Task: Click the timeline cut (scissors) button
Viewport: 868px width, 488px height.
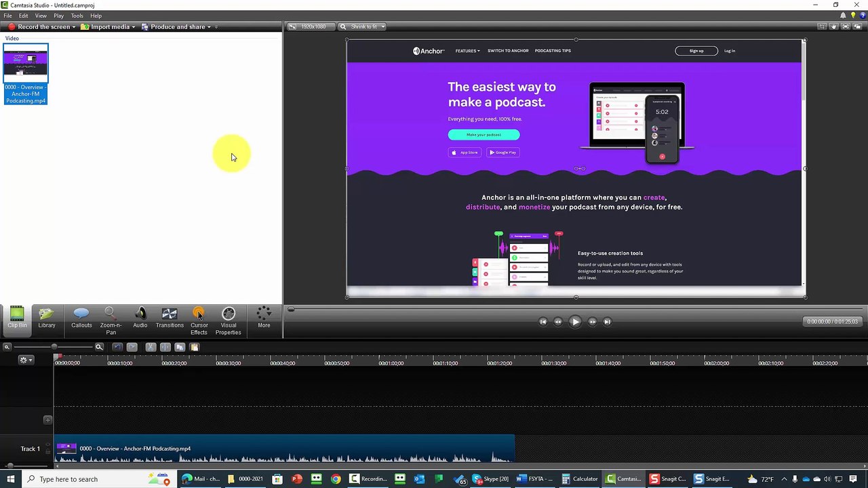Action: coord(151,347)
